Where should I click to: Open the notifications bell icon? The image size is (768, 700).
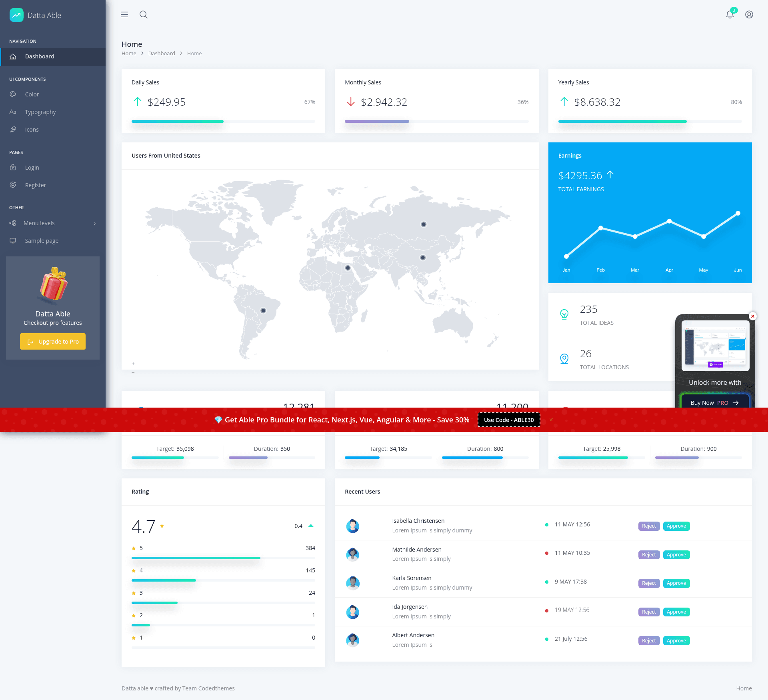click(730, 14)
